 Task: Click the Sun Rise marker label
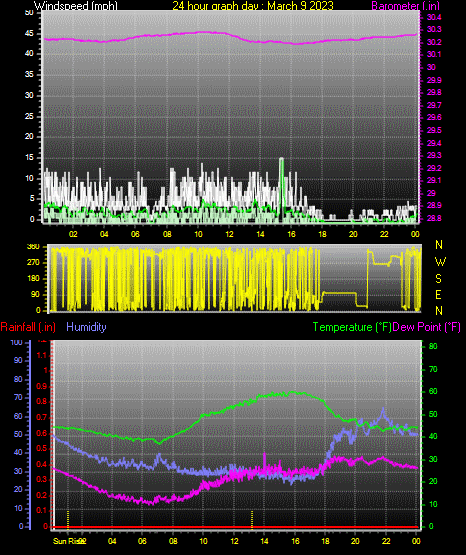(x=67, y=541)
